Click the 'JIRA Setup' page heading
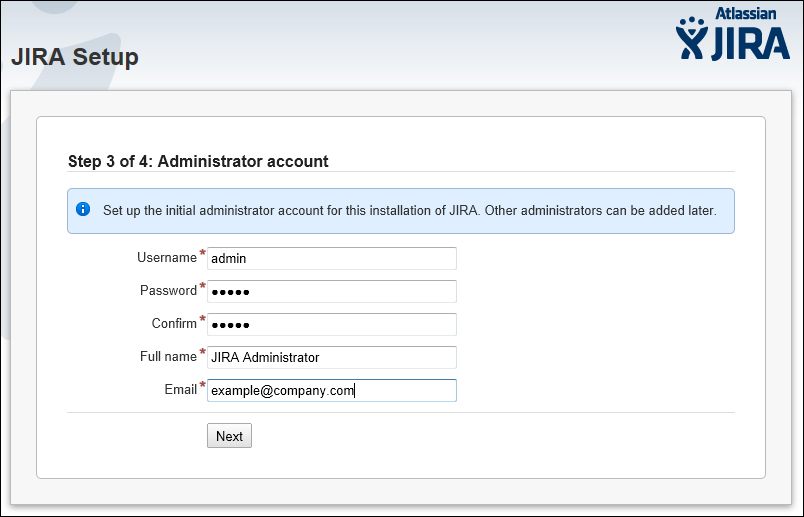 75,57
